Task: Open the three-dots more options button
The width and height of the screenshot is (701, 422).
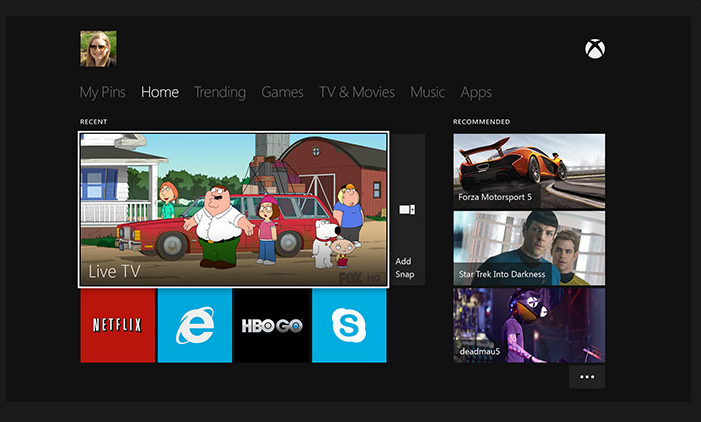Action: coord(587,377)
